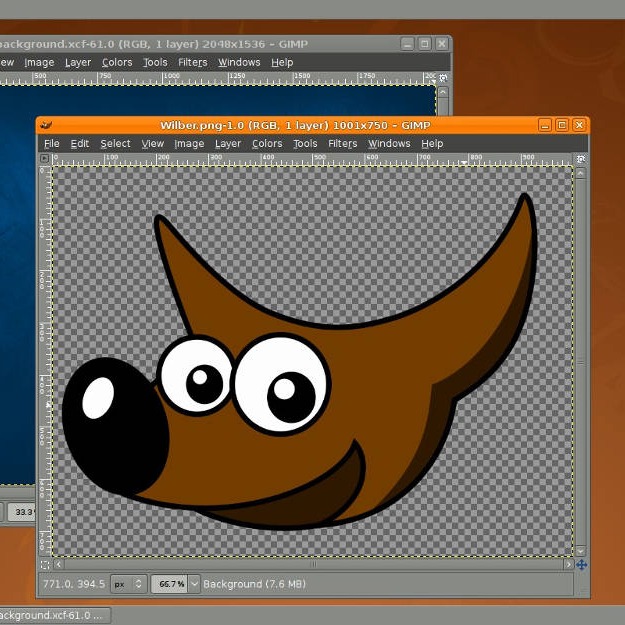625x625 pixels.
Task: Expand the zoom percentage dropdown arrow in Wilber.png window
Action: (195, 584)
